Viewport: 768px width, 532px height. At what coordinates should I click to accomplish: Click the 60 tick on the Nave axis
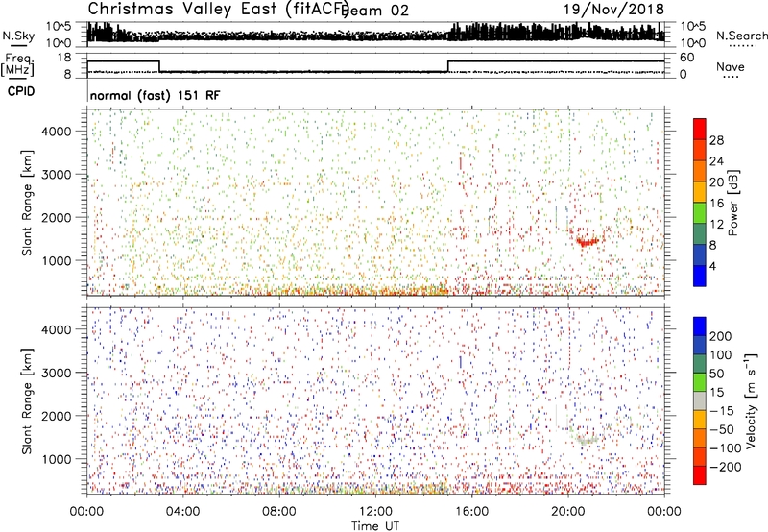point(687,58)
